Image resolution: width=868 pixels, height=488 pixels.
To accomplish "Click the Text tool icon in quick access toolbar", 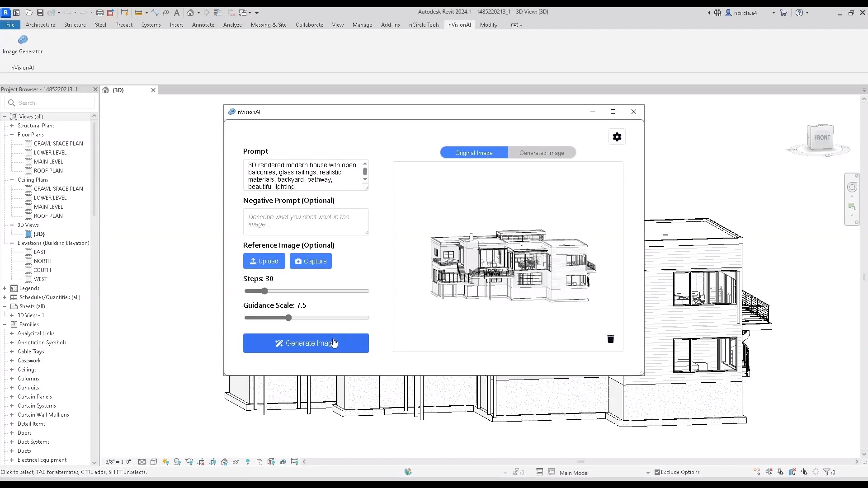I will pyautogui.click(x=177, y=13).
